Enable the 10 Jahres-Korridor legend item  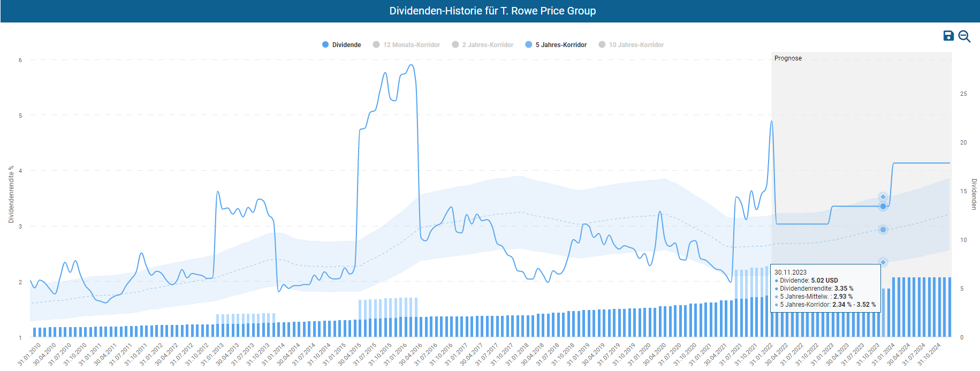(630, 45)
